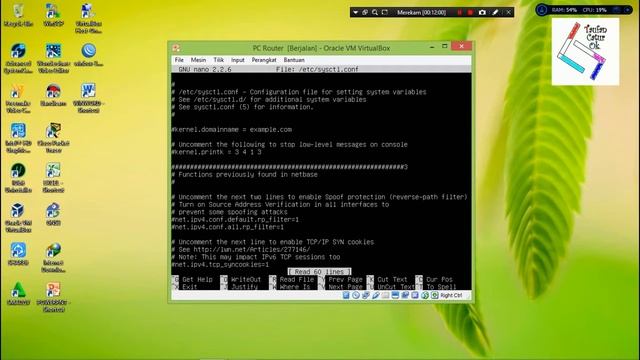Click the PC Router VirtualBox window title bar
Viewport: 640px width, 360px height.
321,48
